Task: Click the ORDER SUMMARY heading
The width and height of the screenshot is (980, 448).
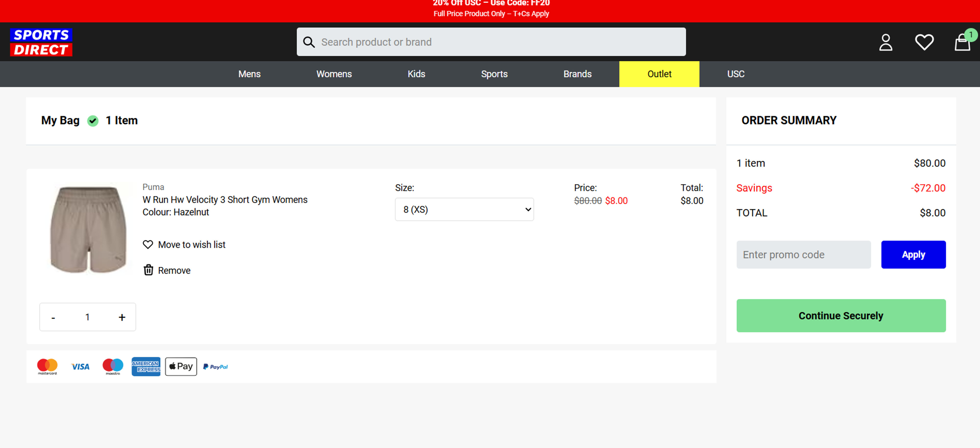Action: (789, 120)
